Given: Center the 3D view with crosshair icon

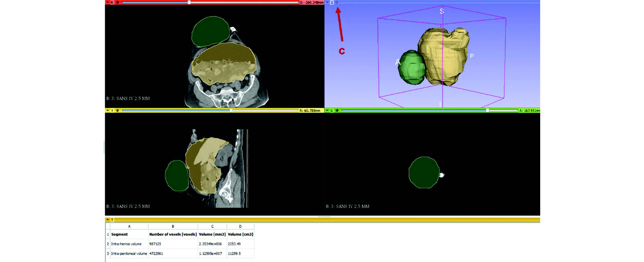Looking at the screenshot, I should click(337, 2).
